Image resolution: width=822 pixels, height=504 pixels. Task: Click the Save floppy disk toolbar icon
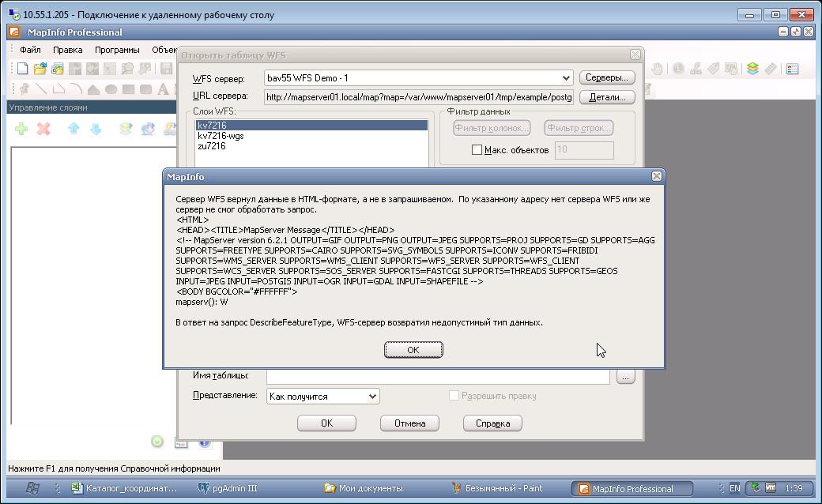coord(166,69)
